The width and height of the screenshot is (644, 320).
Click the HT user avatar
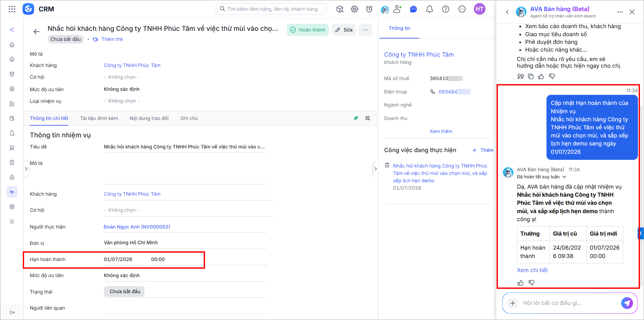point(480,9)
